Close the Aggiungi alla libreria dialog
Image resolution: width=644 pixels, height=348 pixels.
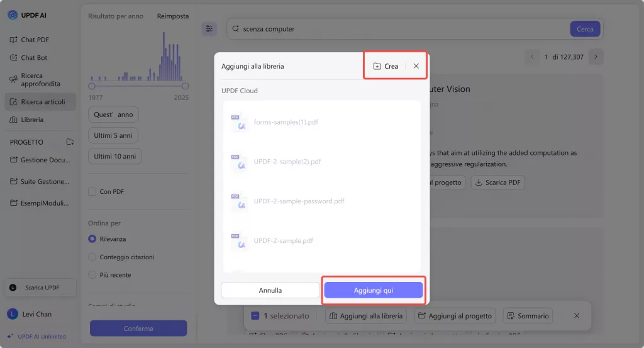pos(416,66)
